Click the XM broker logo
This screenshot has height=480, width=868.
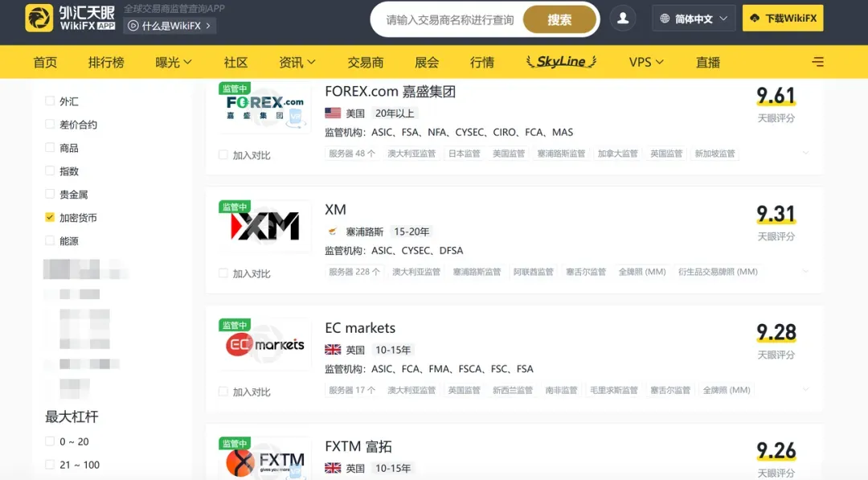(264, 226)
